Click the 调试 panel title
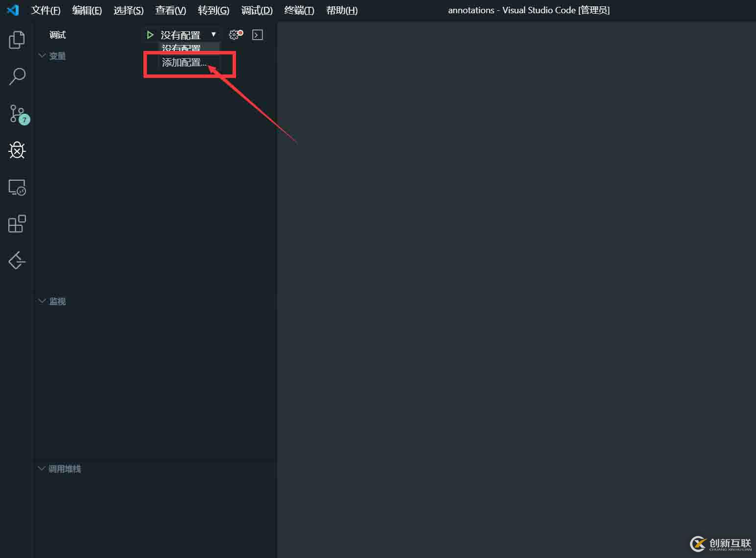Viewport: 756px width, 558px height. tap(57, 35)
